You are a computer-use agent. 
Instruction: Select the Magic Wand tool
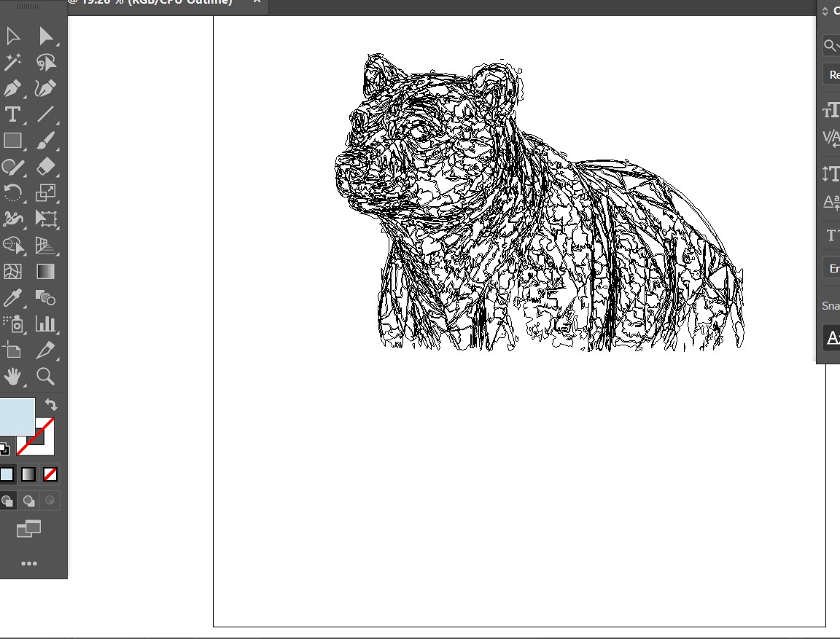click(13, 62)
